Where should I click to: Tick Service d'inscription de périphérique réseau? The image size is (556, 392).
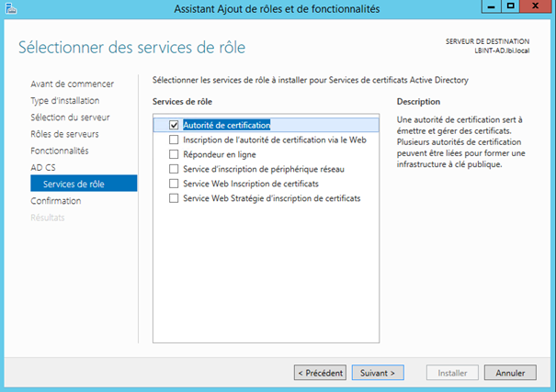point(175,169)
